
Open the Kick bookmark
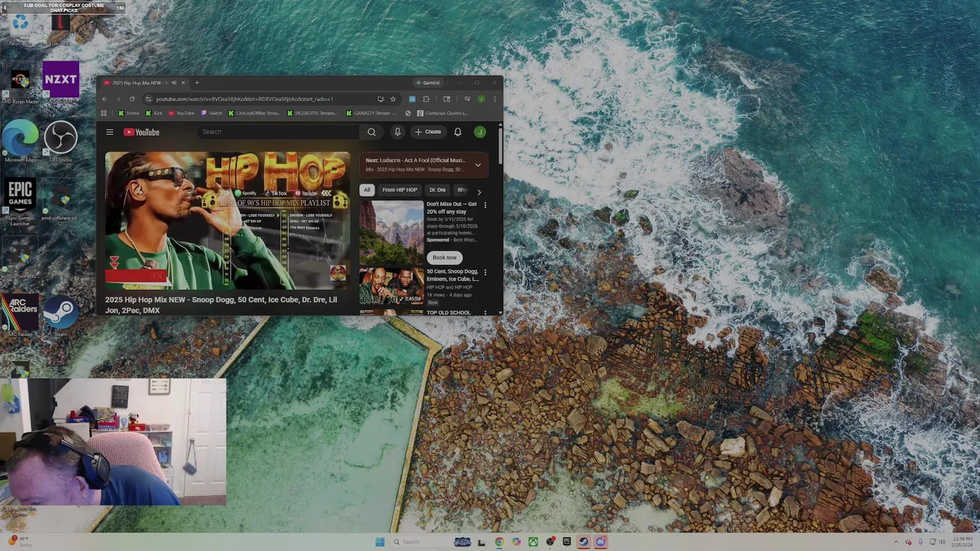coord(154,113)
